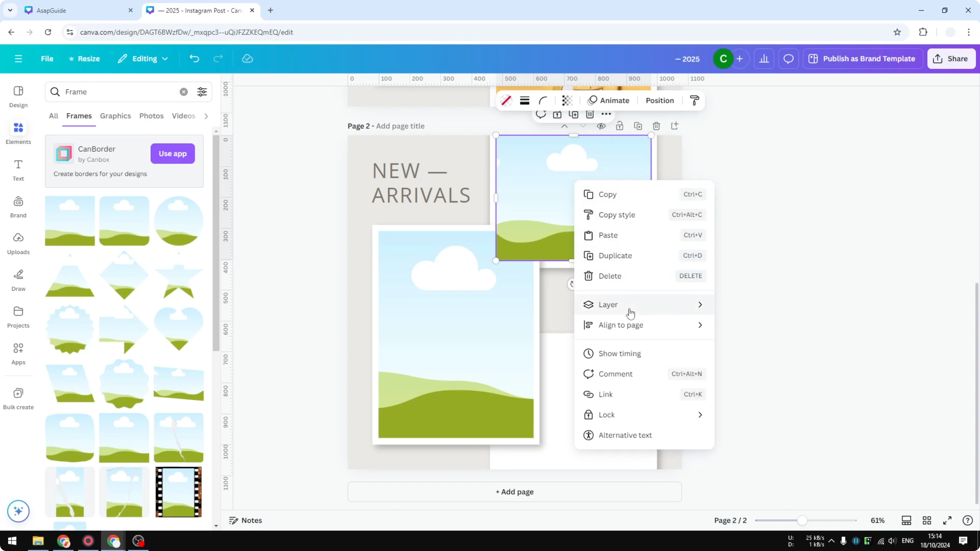Viewport: 980px width, 551px height.
Task: Open the transparency settings for the selection
Action: coord(567,100)
